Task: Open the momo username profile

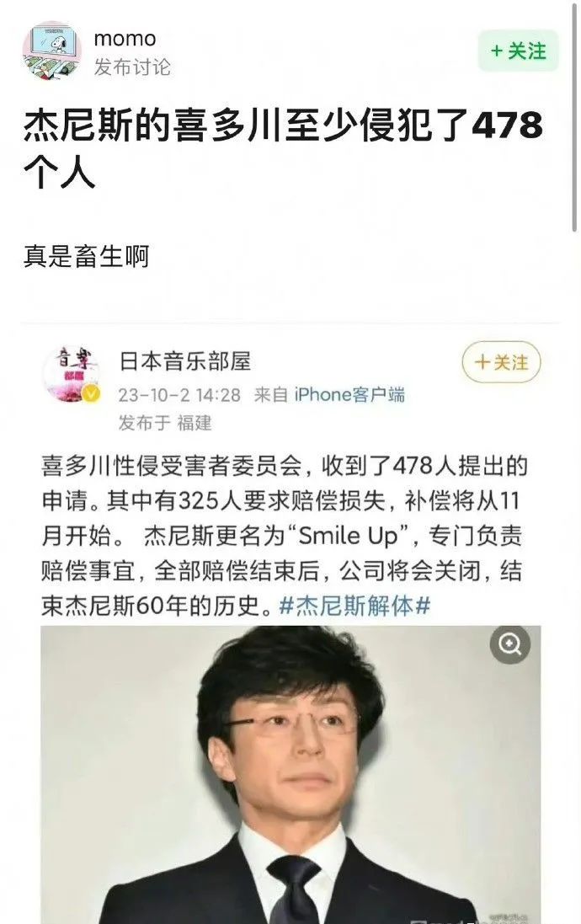Action: (x=125, y=39)
